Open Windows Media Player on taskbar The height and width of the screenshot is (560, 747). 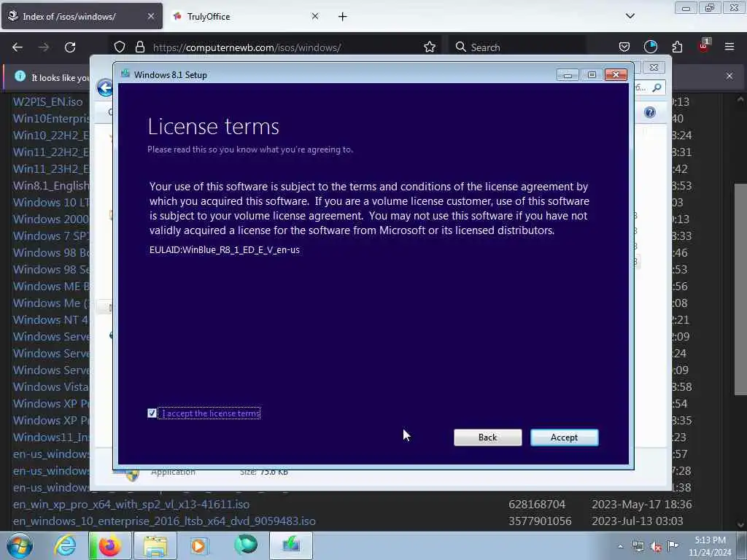(x=198, y=545)
